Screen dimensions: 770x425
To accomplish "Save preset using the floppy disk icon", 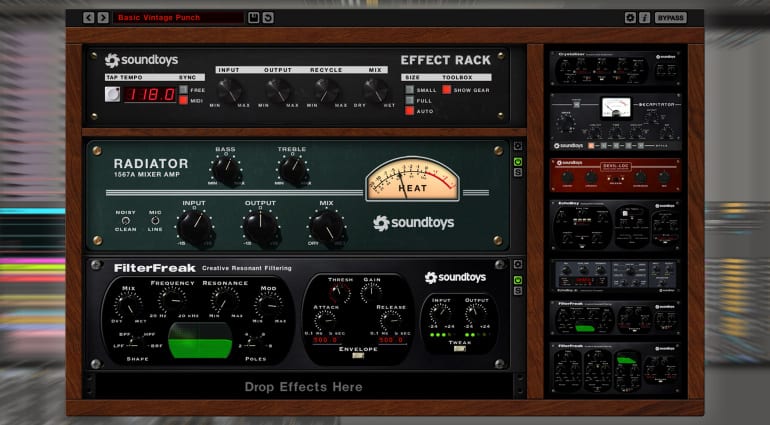I will tap(254, 17).
